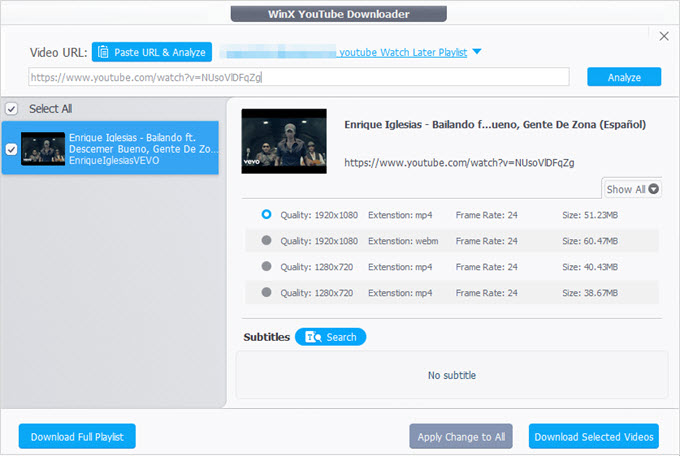Uncheck the Enrique Iglesias video checkbox
680x456 pixels.
tap(12, 149)
